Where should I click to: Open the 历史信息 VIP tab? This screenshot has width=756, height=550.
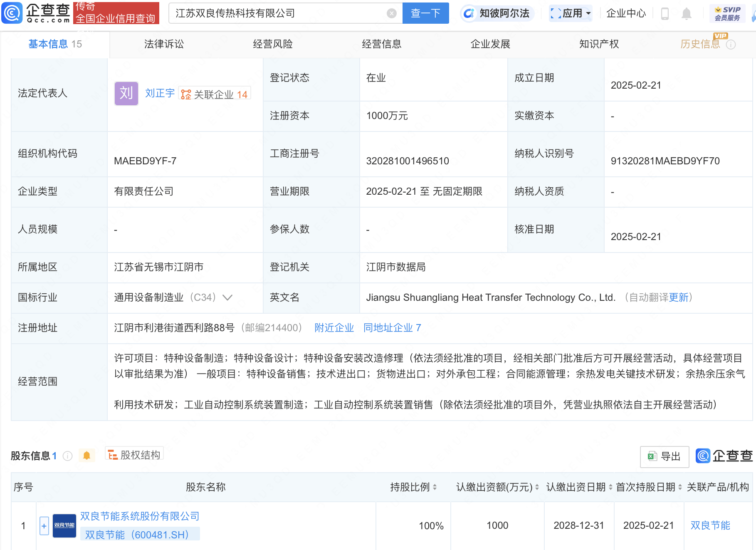coord(700,44)
